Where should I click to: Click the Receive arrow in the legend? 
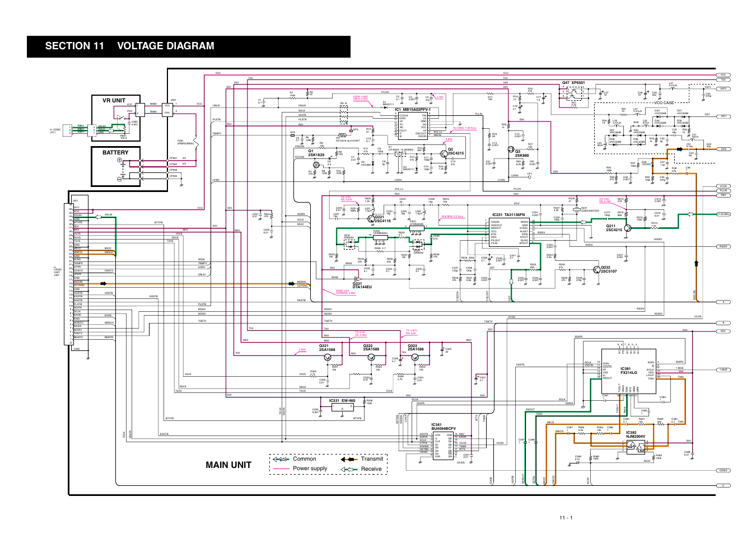coord(349,469)
